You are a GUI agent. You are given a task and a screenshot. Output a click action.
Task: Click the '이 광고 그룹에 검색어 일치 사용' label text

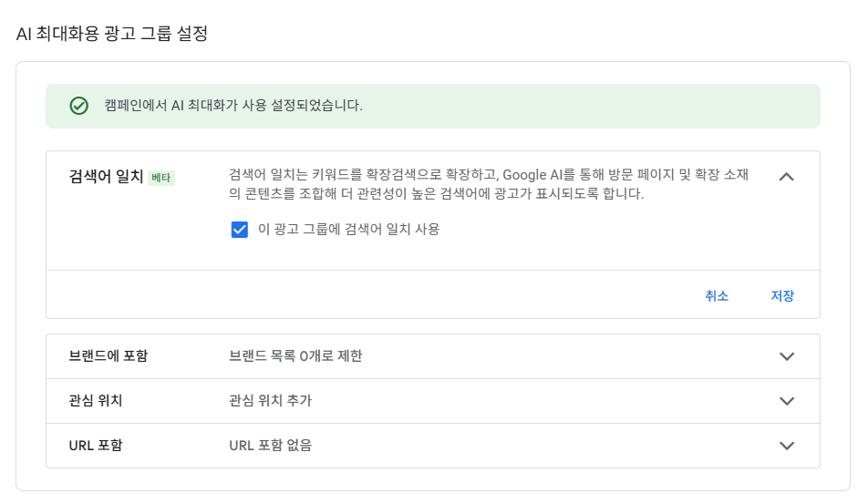(x=349, y=230)
